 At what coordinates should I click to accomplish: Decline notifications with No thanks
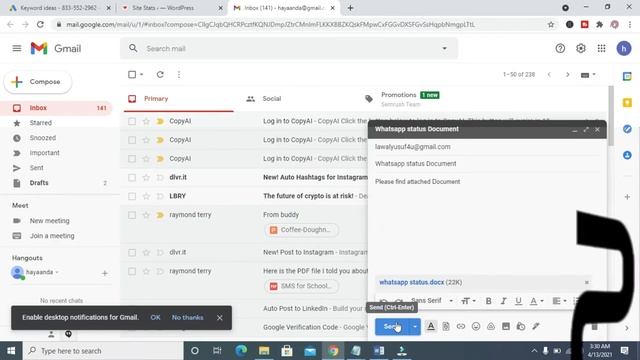[x=187, y=318]
